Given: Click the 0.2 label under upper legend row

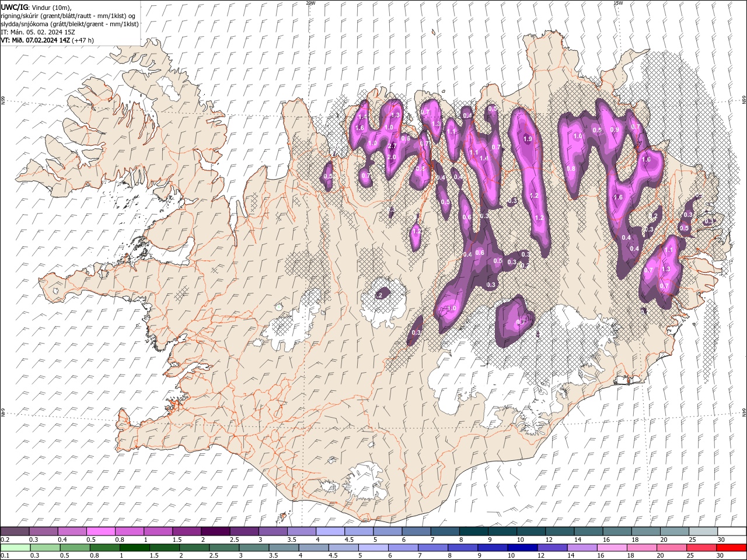Looking at the screenshot, I should coord(4,540).
